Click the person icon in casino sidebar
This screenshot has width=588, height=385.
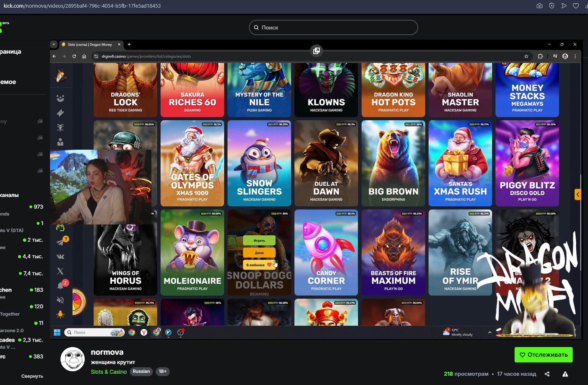point(60,142)
